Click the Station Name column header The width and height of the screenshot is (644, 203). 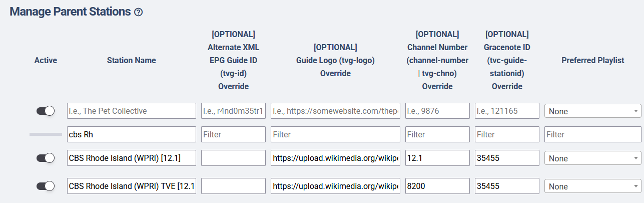pyautogui.click(x=131, y=60)
